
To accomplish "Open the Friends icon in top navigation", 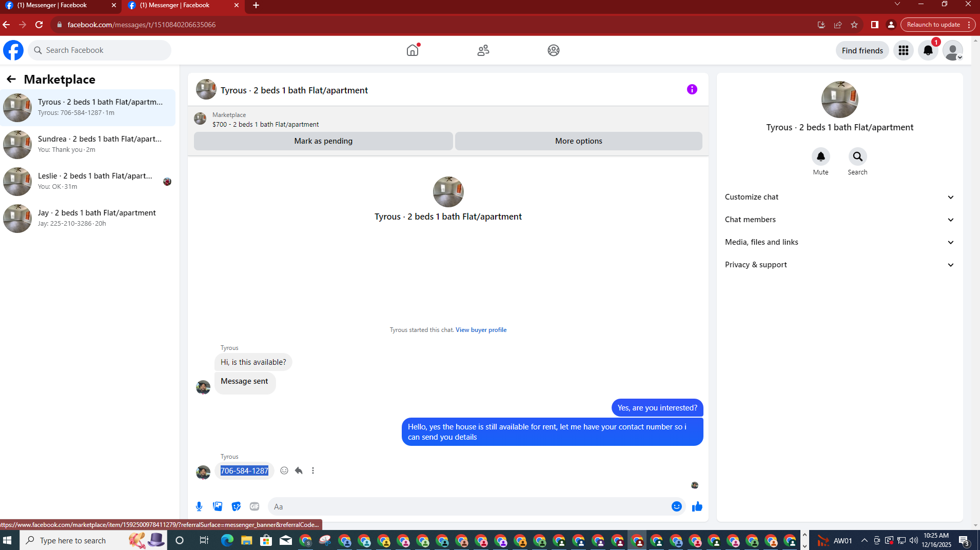I will tap(483, 50).
